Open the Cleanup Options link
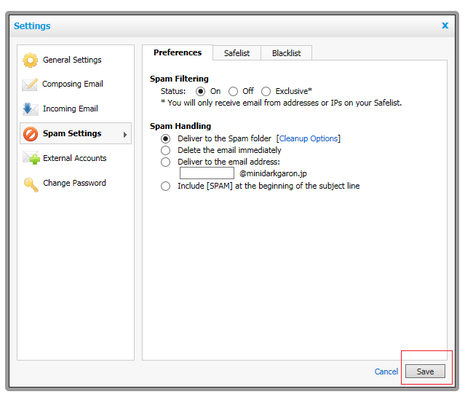This screenshot has width=465, height=397. tap(308, 139)
